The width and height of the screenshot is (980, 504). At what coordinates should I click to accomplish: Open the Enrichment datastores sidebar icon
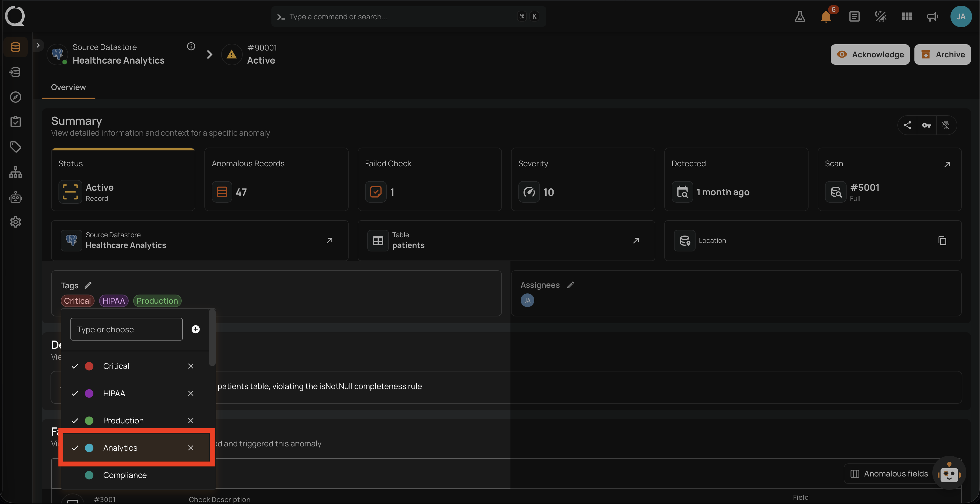[16, 72]
